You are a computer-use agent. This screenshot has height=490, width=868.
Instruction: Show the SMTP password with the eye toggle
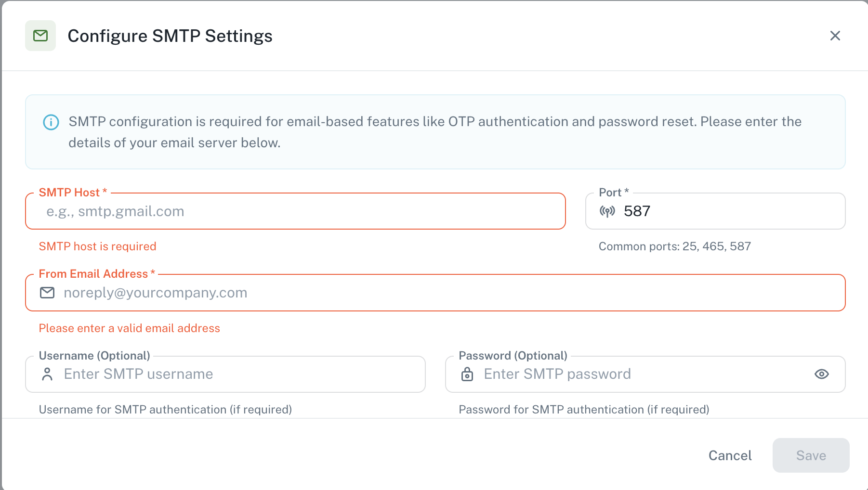822,374
